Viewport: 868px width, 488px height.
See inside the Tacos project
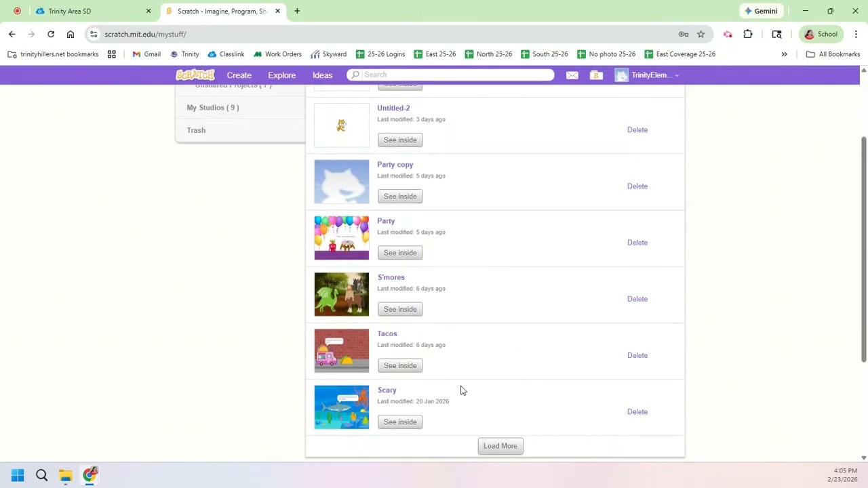[400, 365]
